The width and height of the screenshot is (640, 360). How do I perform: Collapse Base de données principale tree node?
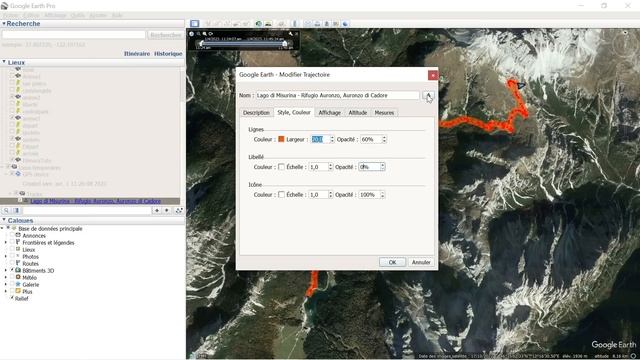[2, 229]
